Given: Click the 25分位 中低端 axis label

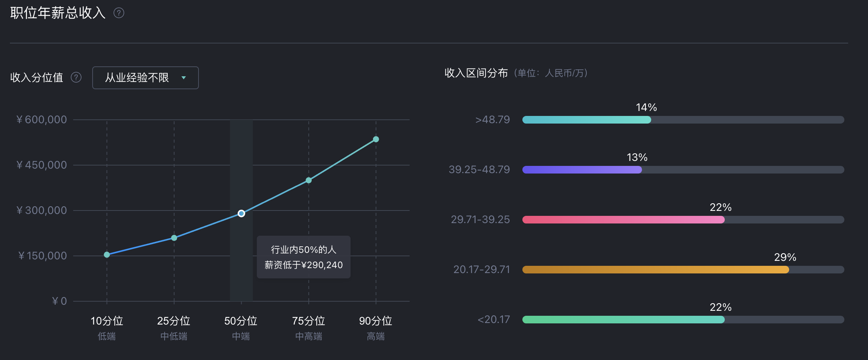Looking at the screenshot, I should [x=174, y=327].
